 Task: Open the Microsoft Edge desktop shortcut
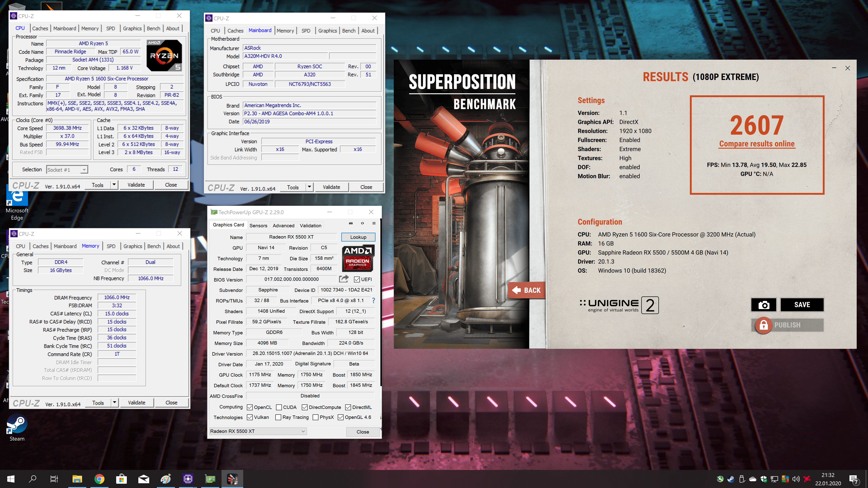(17, 204)
